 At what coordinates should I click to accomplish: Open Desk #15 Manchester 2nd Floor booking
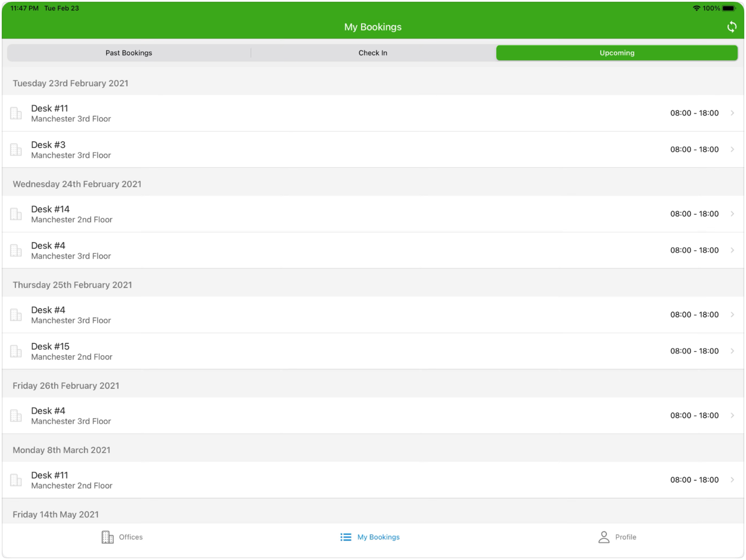point(341,351)
